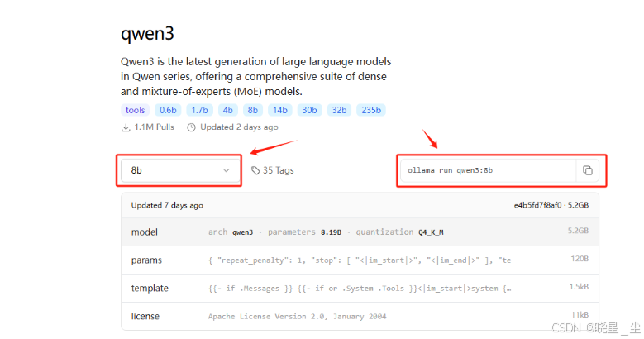
Task: Select the 235b size tag
Action: (371, 110)
